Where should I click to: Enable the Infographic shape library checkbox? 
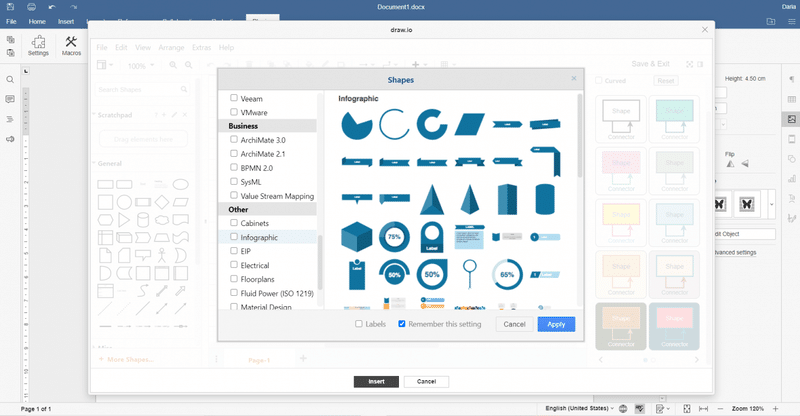[234, 236]
